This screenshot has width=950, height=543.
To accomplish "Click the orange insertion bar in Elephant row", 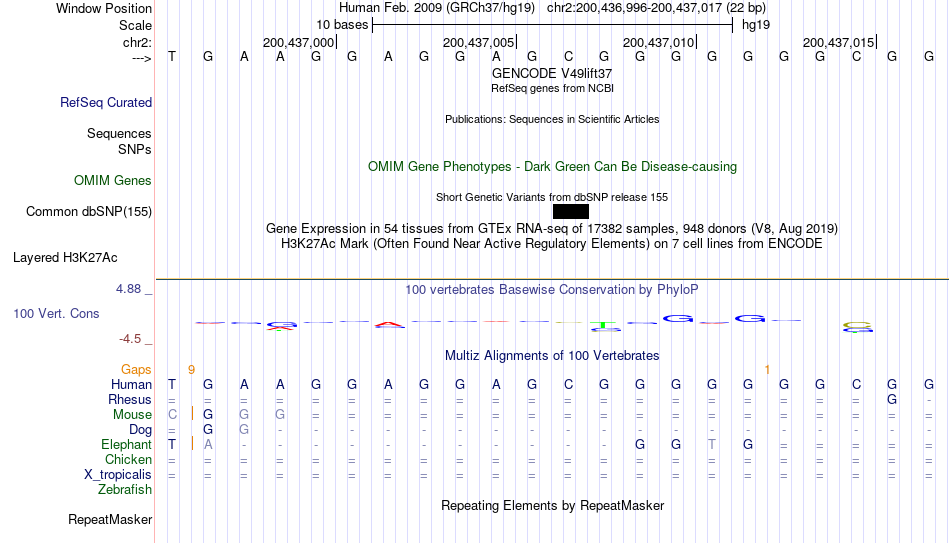I will [192, 444].
